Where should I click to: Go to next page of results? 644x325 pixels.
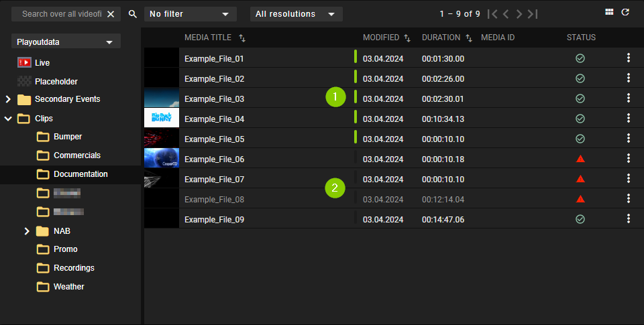coord(519,14)
